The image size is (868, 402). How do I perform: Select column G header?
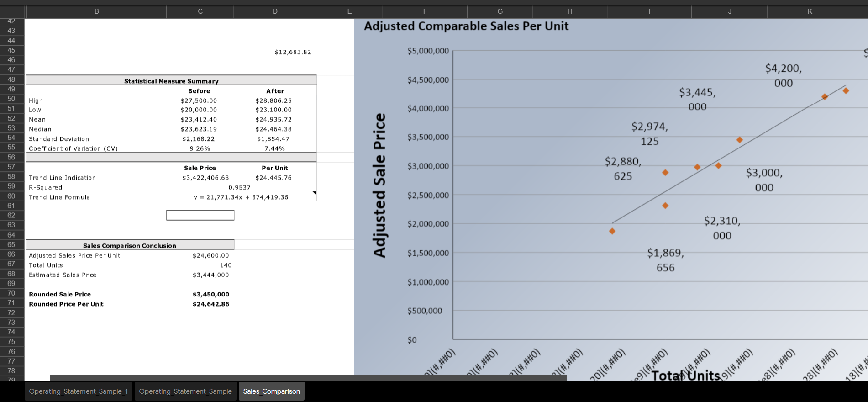click(x=500, y=11)
